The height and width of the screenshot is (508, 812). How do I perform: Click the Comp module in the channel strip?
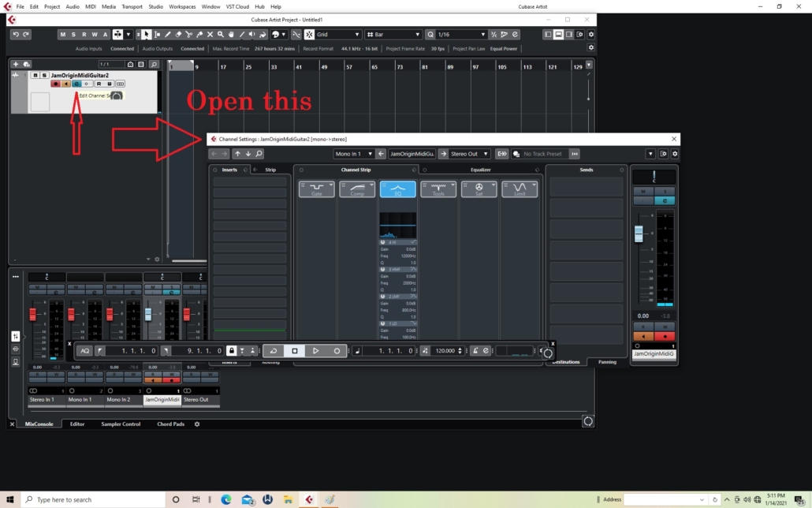357,189
